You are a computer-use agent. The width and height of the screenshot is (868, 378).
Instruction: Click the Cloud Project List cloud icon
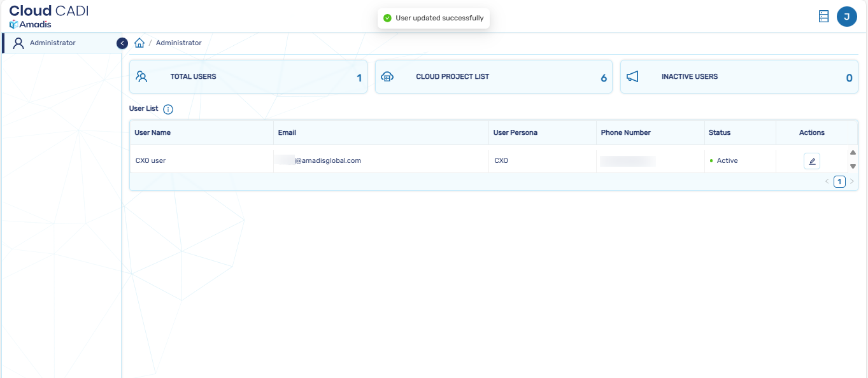coord(387,77)
